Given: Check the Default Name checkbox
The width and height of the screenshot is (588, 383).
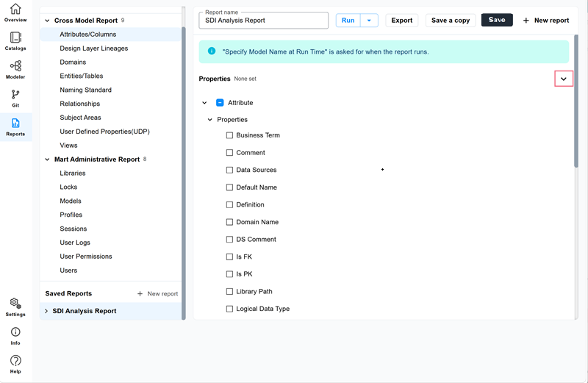Looking at the screenshot, I should click(229, 187).
